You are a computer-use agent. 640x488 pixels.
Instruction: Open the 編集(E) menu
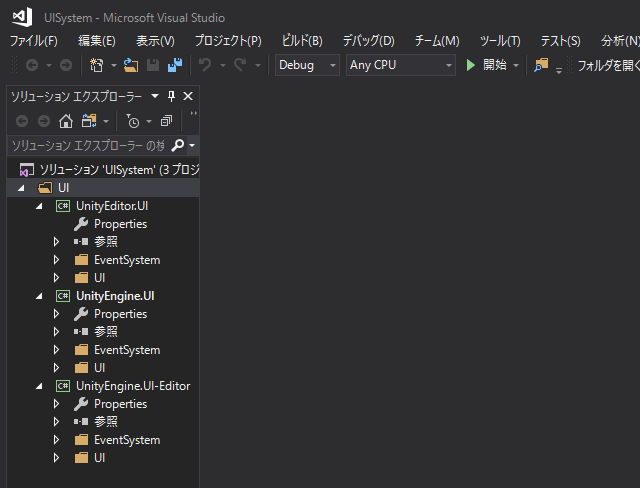[x=97, y=41]
